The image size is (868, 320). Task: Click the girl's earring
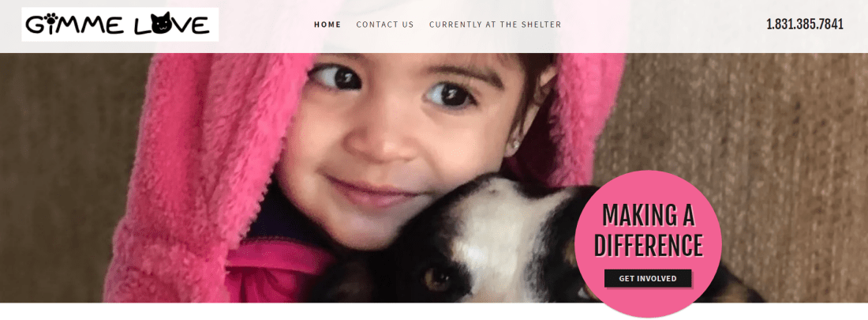517,144
